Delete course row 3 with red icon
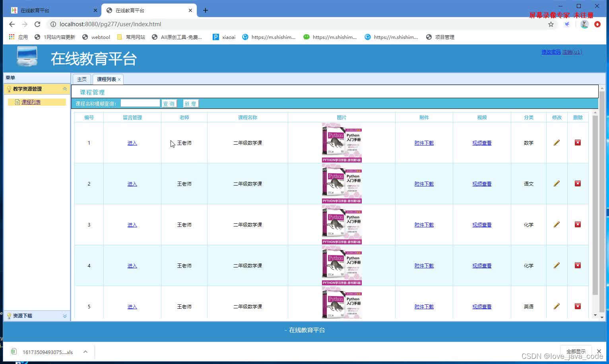Viewport: 609px width, 364px height. [578, 224]
